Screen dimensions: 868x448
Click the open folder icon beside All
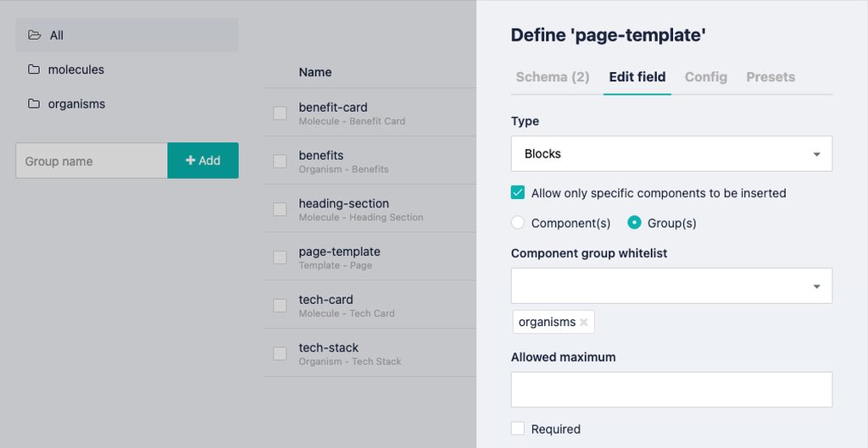coord(34,36)
